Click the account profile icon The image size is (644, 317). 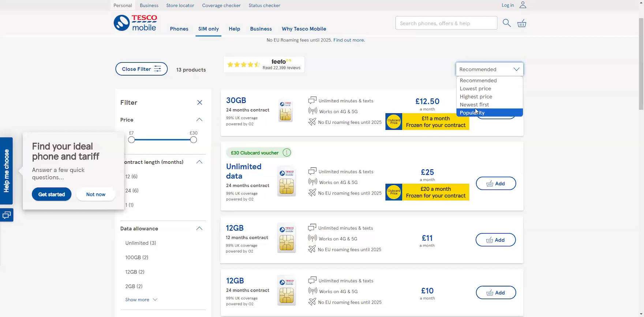pyautogui.click(x=523, y=5)
